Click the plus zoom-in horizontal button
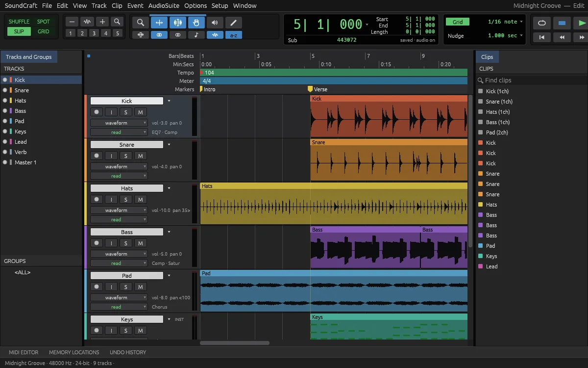Viewport: 588px width, 368px height. 102,22
